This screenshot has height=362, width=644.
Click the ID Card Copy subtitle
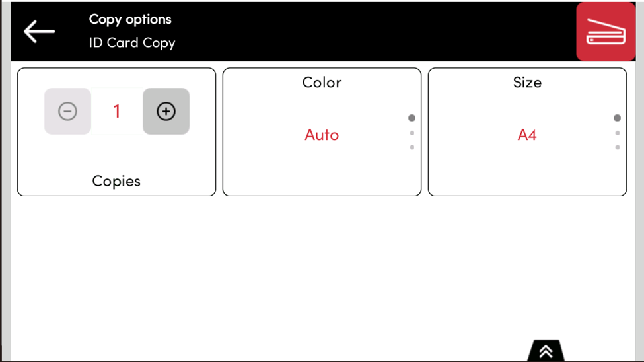click(x=132, y=43)
